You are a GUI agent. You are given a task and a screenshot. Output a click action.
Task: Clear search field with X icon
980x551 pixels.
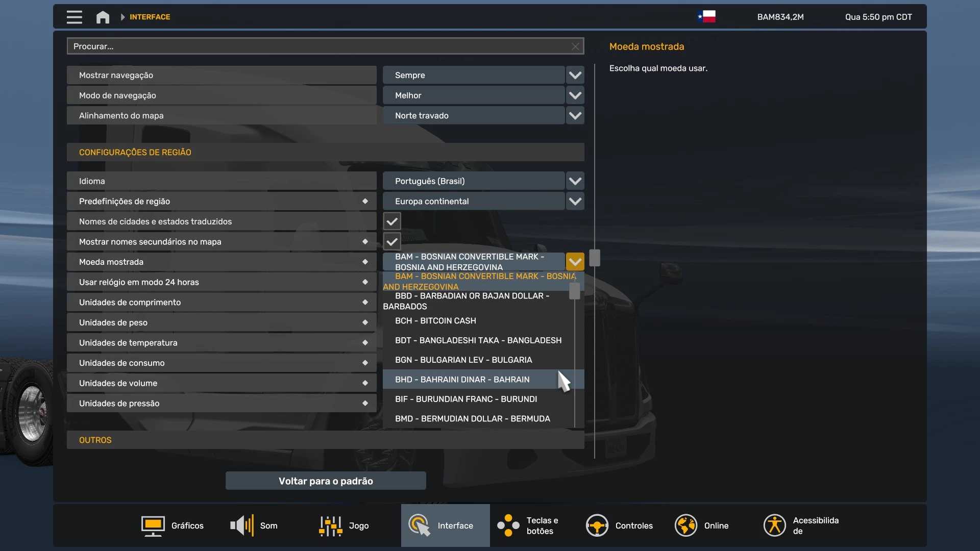click(x=575, y=46)
